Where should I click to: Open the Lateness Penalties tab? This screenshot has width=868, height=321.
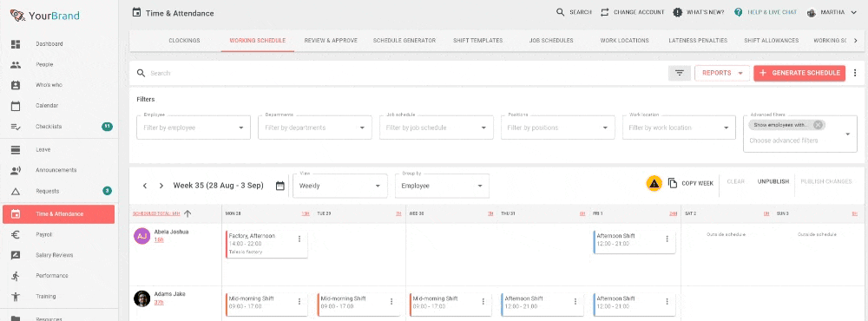[x=698, y=41]
